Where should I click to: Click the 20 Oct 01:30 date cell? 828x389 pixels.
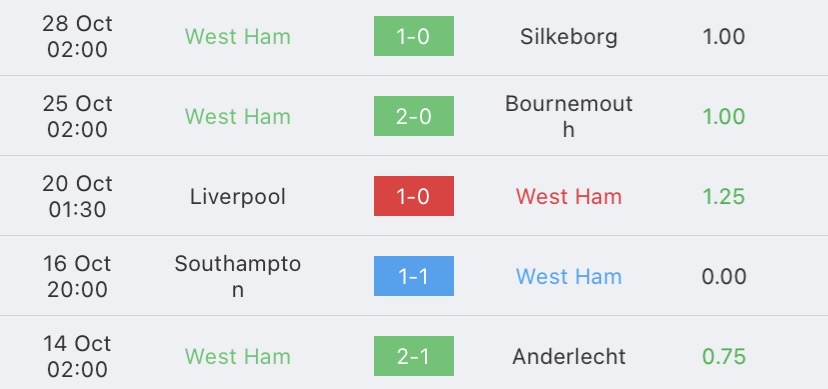(x=78, y=196)
